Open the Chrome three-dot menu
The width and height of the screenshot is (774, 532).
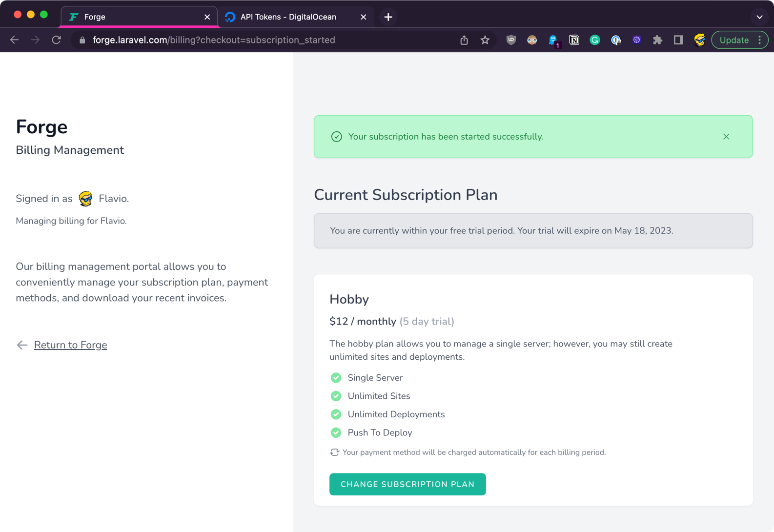(760, 40)
